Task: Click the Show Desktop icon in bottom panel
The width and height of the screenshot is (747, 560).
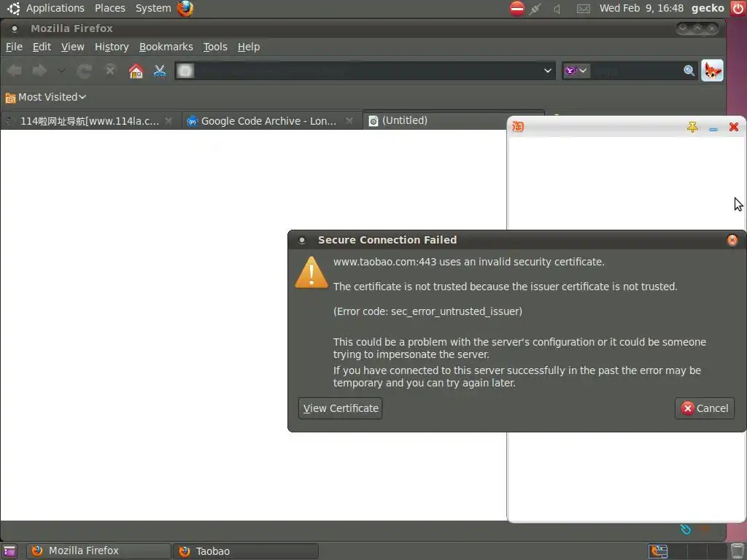Action: coord(9,551)
